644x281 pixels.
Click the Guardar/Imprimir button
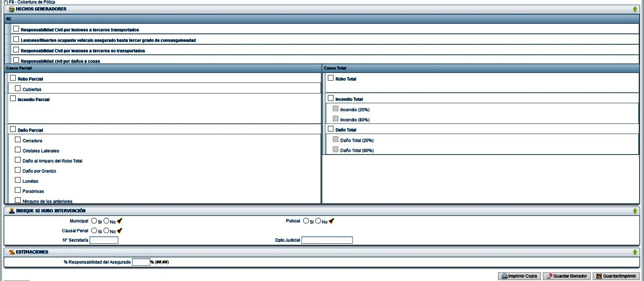(616, 276)
